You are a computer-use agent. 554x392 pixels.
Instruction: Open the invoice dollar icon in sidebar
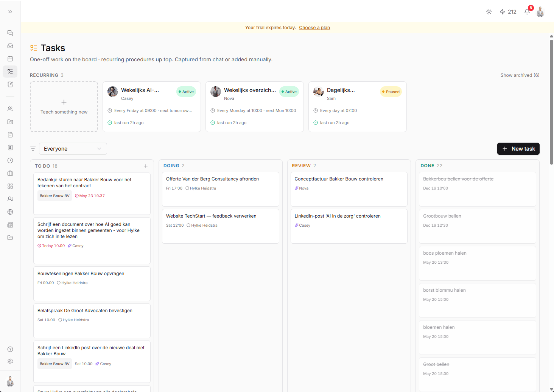[10, 148]
